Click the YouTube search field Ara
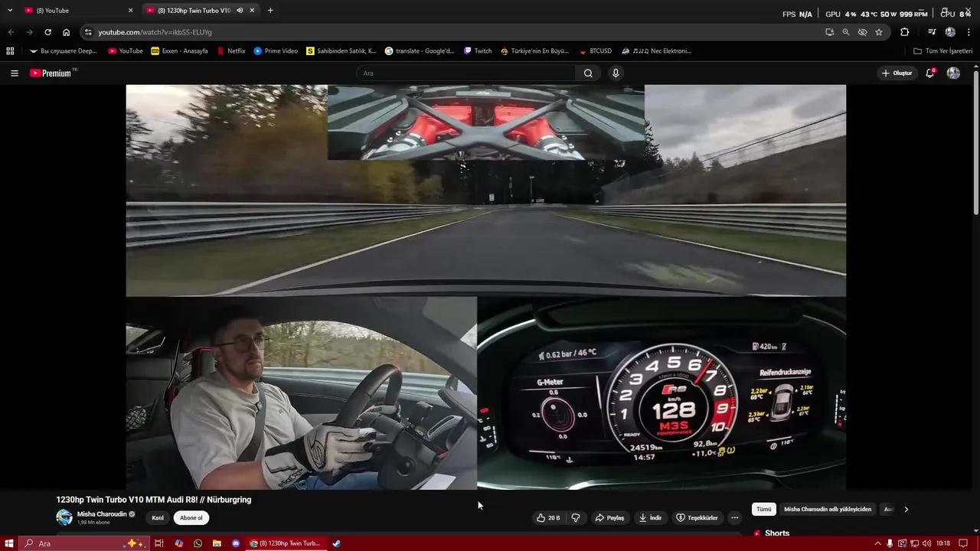This screenshot has width=980, height=551. click(465, 73)
